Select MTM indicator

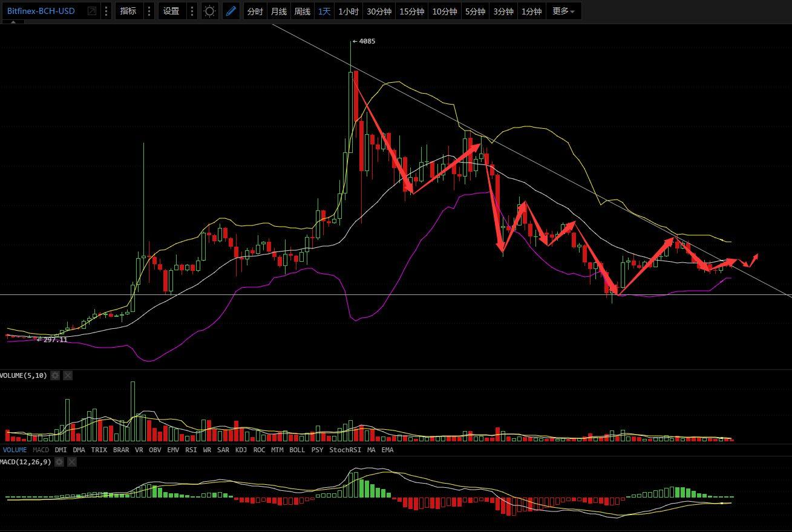(277, 450)
